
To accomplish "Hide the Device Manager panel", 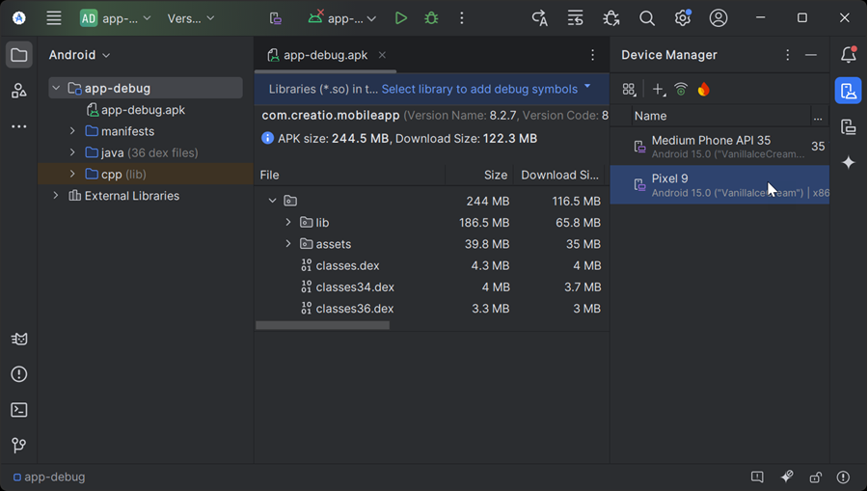I will point(811,55).
